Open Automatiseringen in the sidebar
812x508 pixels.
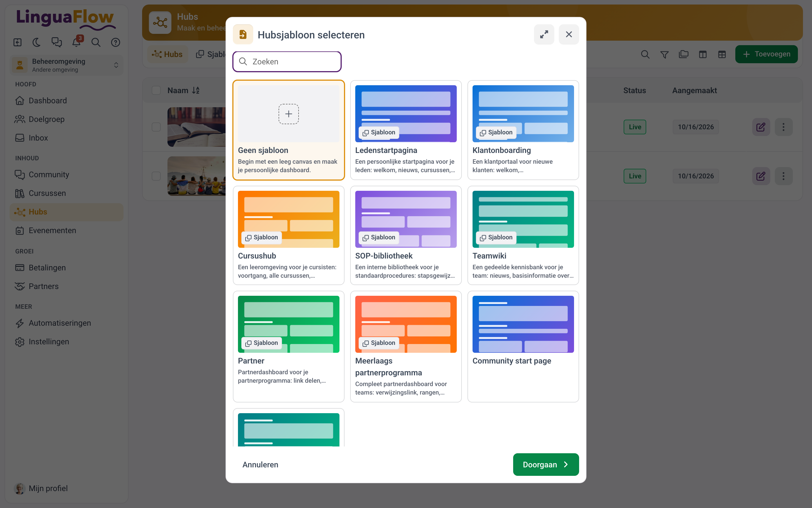(67, 323)
